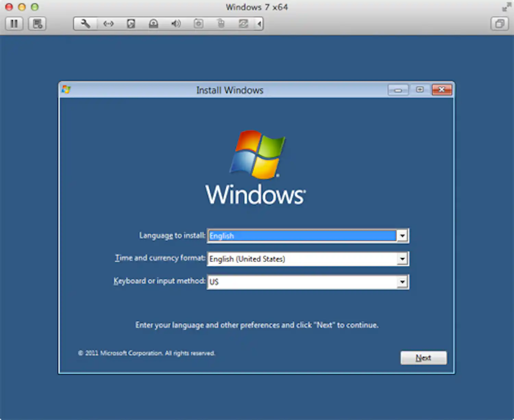Click the 'Install Windows' title bar

point(230,90)
